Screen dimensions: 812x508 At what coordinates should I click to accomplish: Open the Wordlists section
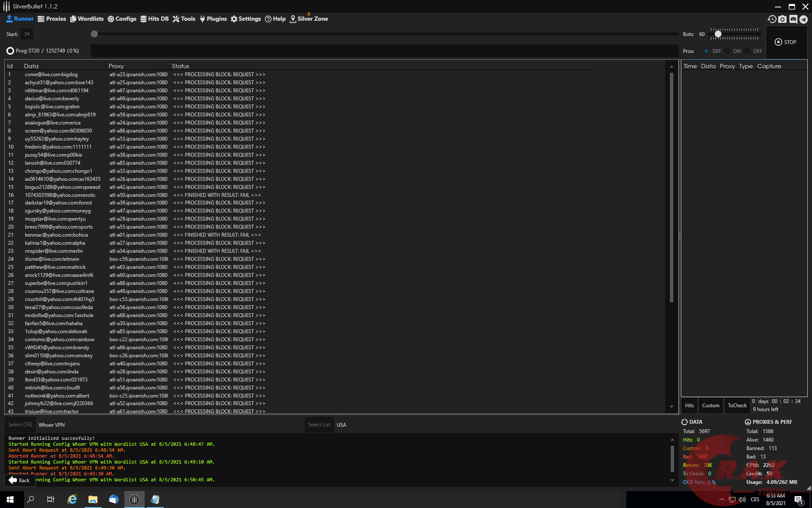pyautogui.click(x=87, y=19)
